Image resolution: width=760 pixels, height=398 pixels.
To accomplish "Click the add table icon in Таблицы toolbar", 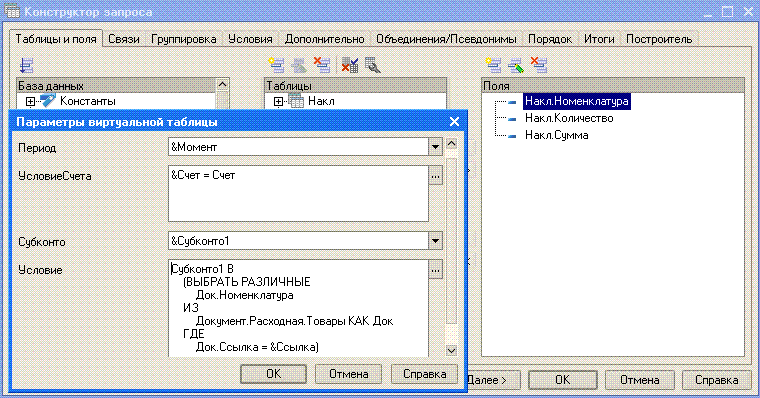I will pyautogui.click(x=277, y=65).
